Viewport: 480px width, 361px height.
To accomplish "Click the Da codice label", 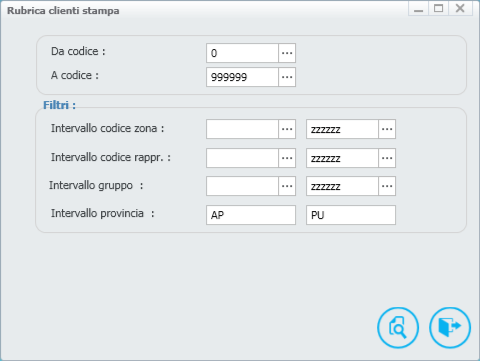I will pos(78,51).
